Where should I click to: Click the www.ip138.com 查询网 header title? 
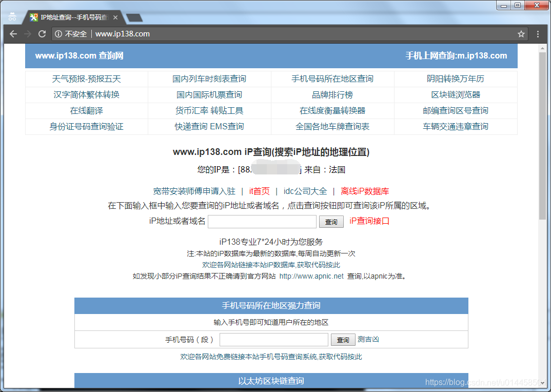80,55
